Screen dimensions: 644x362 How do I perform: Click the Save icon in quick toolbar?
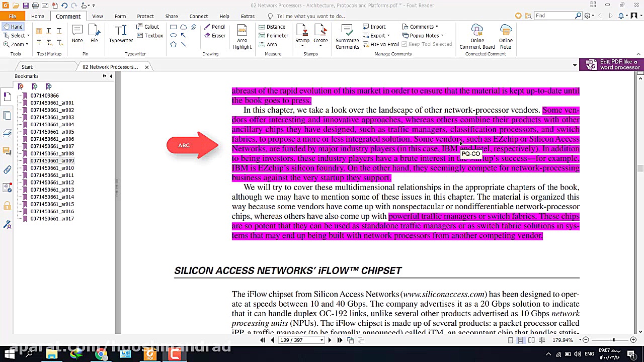pyautogui.click(x=26, y=6)
